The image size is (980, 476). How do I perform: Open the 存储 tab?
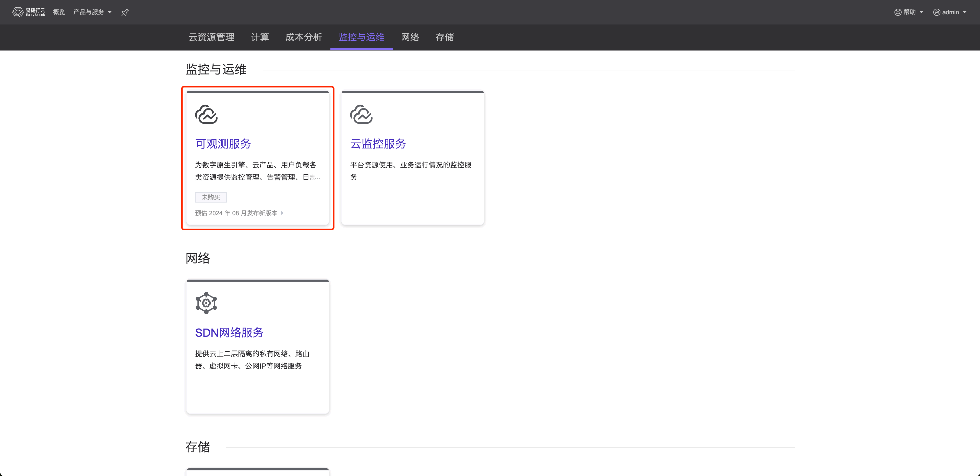pyautogui.click(x=444, y=37)
